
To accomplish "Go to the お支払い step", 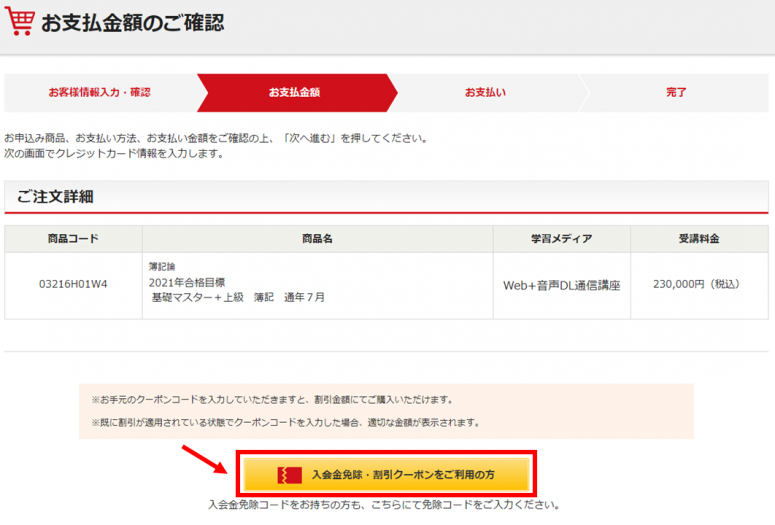I will (485, 92).
